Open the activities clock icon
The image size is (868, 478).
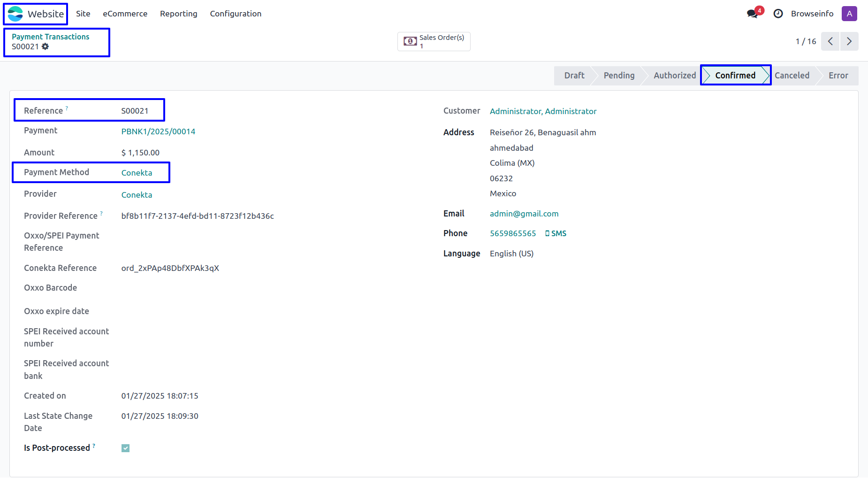pyautogui.click(x=778, y=14)
